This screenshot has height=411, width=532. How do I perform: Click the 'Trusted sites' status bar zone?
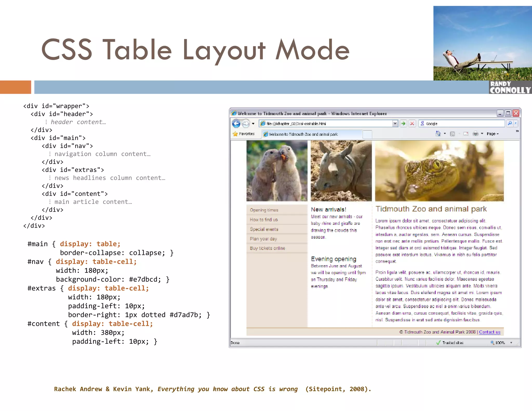pyautogui.click(x=450, y=343)
